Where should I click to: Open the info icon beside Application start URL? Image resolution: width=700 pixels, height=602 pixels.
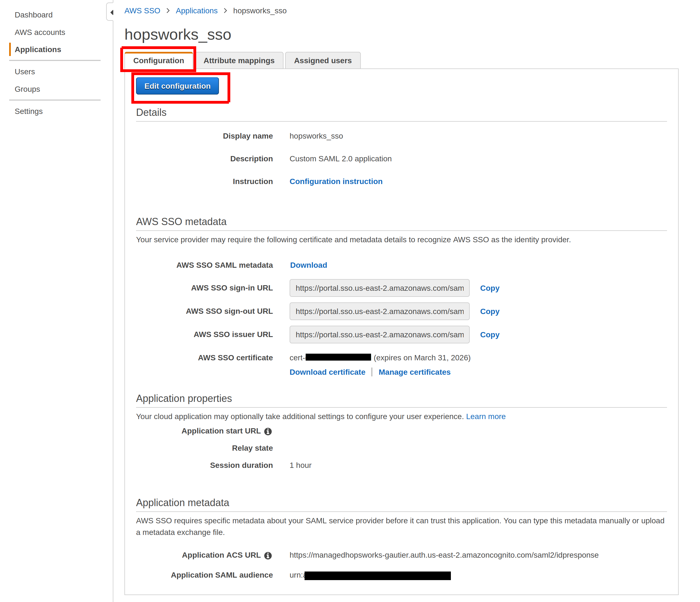pos(268,431)
